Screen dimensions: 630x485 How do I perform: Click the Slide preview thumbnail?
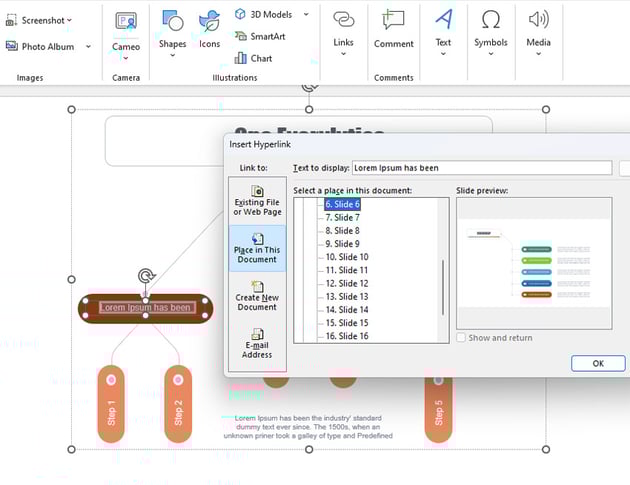click(534, 263)
